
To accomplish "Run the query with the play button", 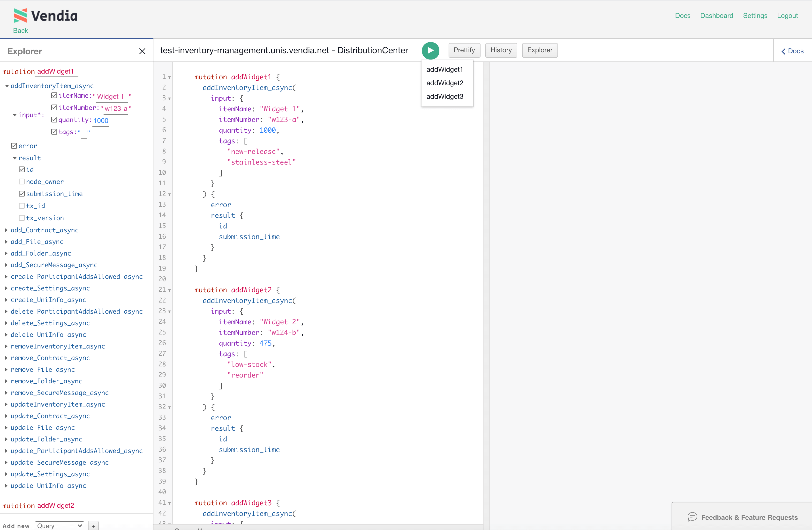I will 430,51.
